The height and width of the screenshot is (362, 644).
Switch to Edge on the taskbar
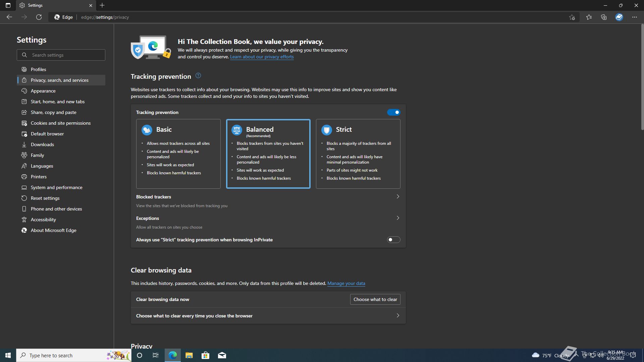click(173, 355)
